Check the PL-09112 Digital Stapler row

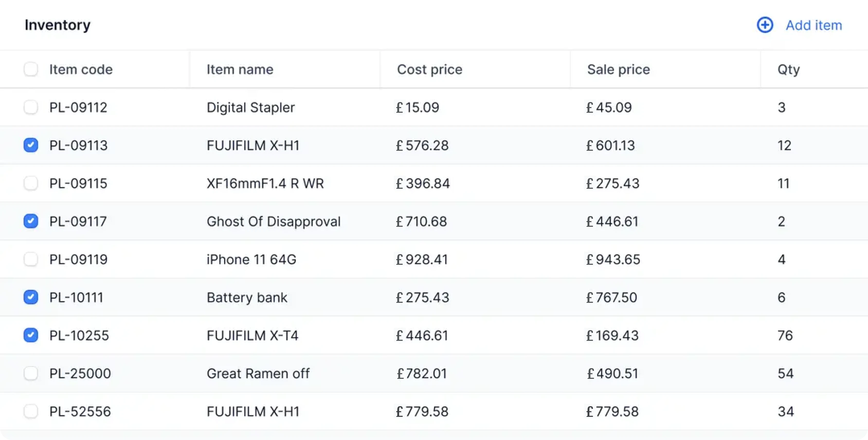[x=31, y=107]
